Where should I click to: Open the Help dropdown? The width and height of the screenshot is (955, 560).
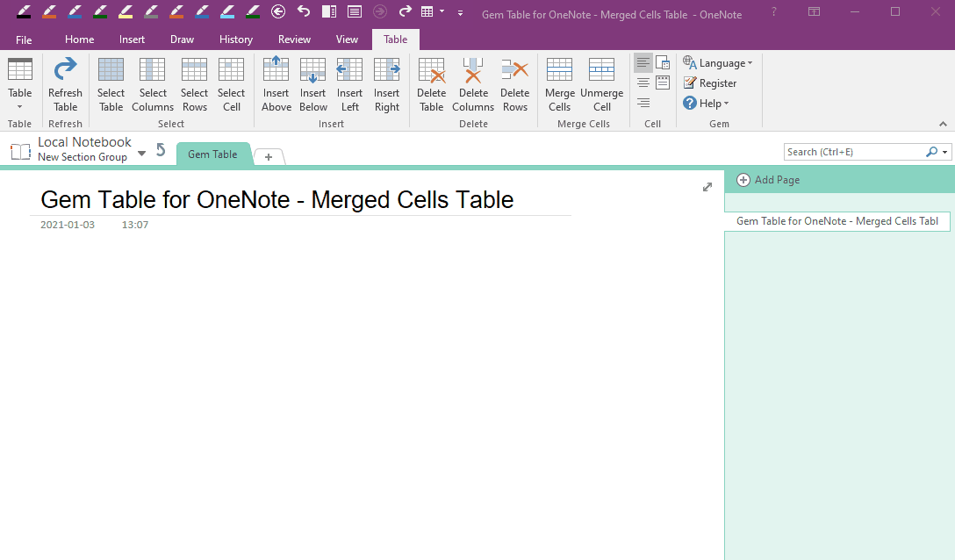point(706,103)
